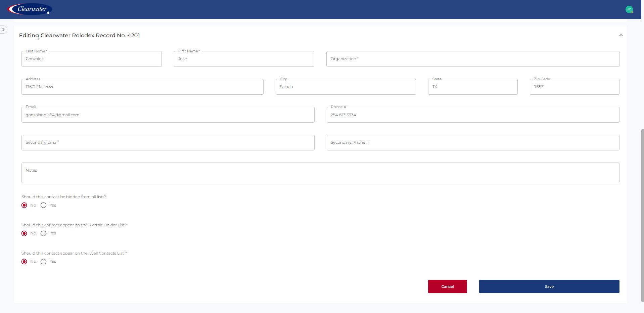Click the 'Permit Holder List' question text

pyautogui.click(x=75, y=225)
